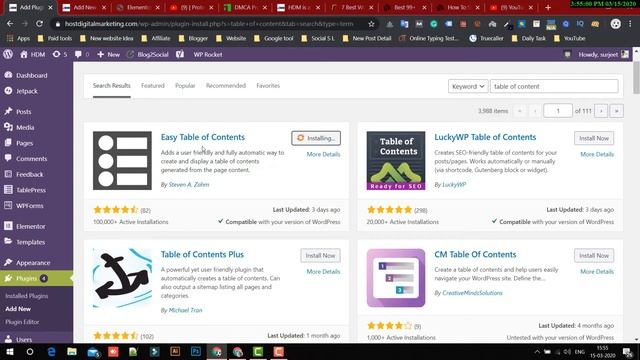The height and width of the screenshot is (360, 640).
Task: Click the Yoast SEO icon in admin bar
Action: click(x=180, y=54)
